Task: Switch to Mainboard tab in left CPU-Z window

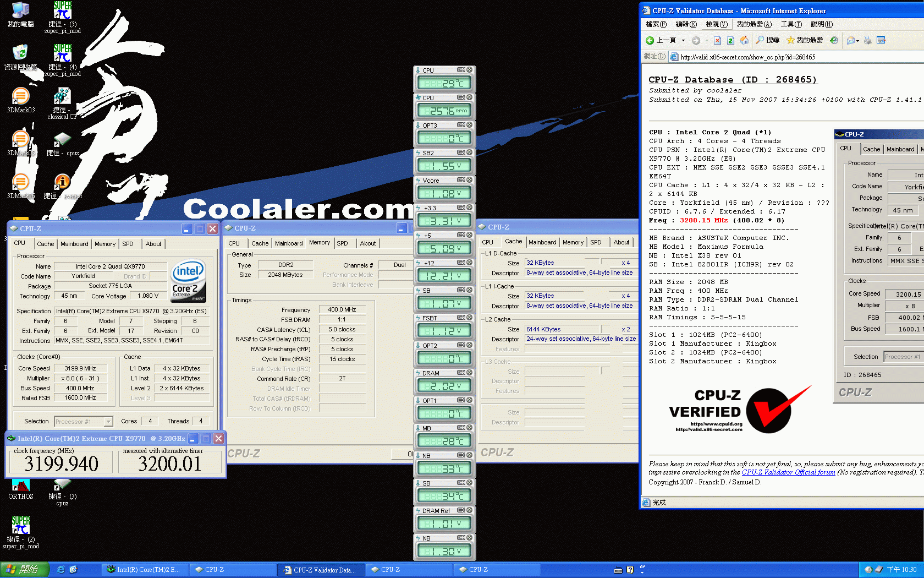Action: tap(74, 244)
